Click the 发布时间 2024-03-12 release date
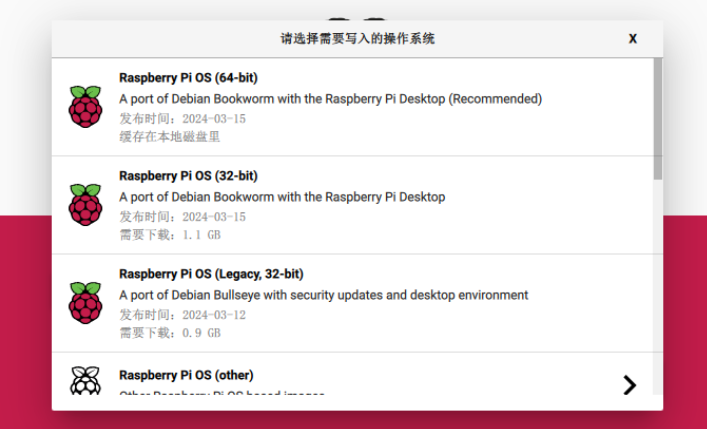The image size is (707, 429). pyautogui.click(x=183, y=314)
